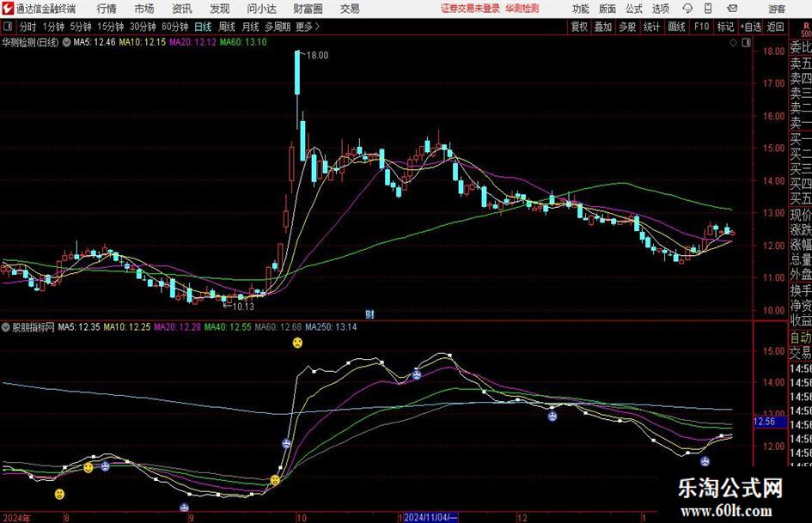Click the 证券交易未登录 login link
812x523 pixels.
click(x=470, y=9)
